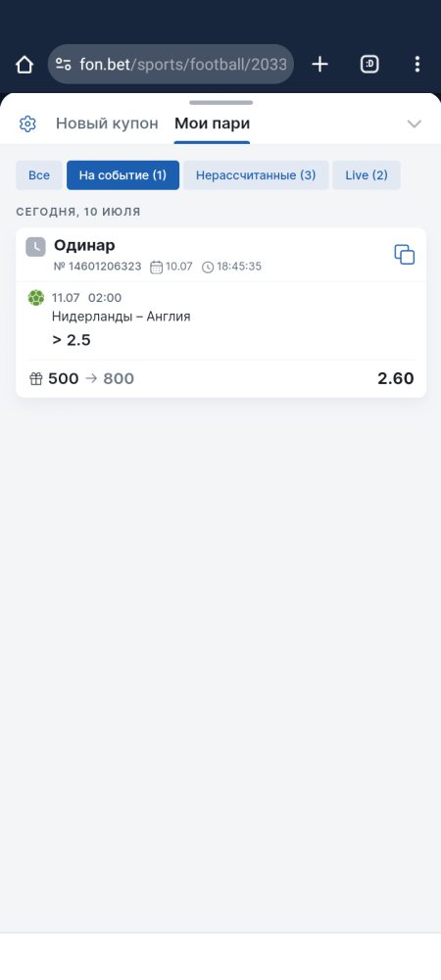Filter bets by Все
This screenshot has height=980, width=441.
click(39, 175)
